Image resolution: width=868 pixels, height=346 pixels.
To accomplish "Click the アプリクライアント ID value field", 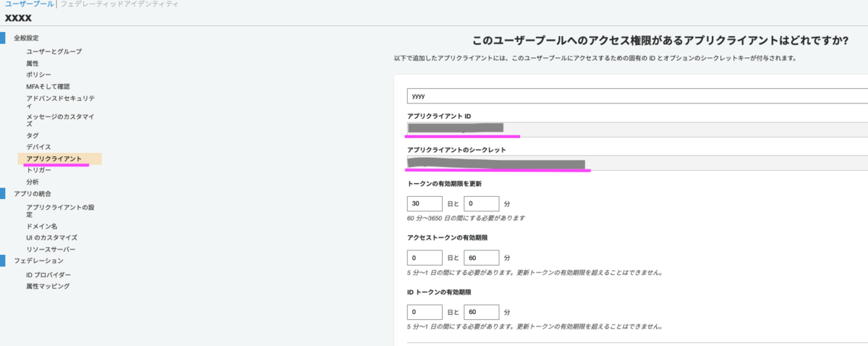I will (637, 128).
